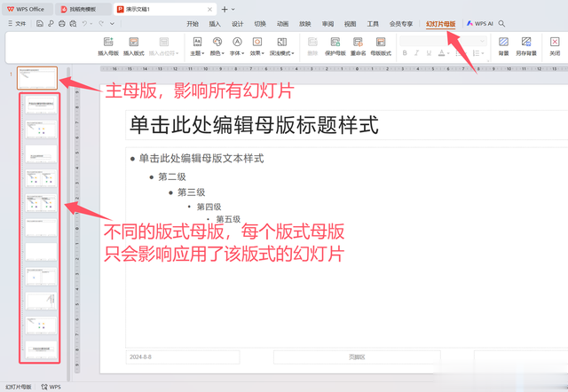Click the Save icon in quick toolbar
The image size is (568, 392).
click(x=40, y=24)
